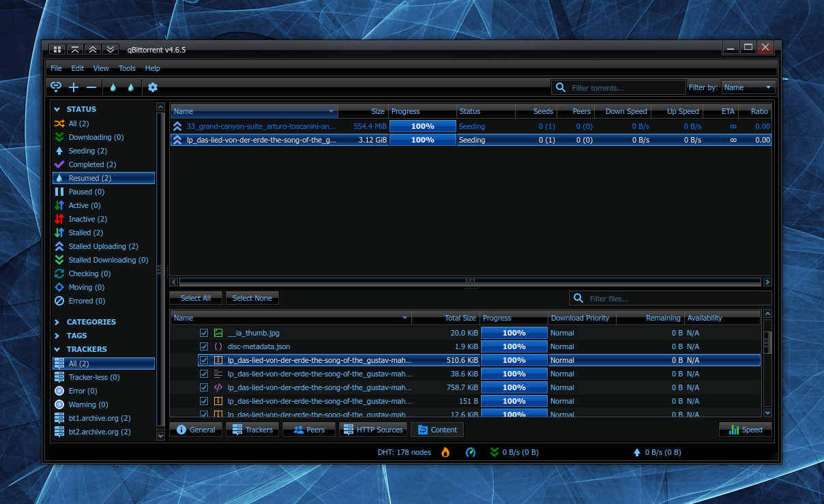Uncheck the disc-metadata.json checkbox
824x504 pixels.
coord(204,346)
